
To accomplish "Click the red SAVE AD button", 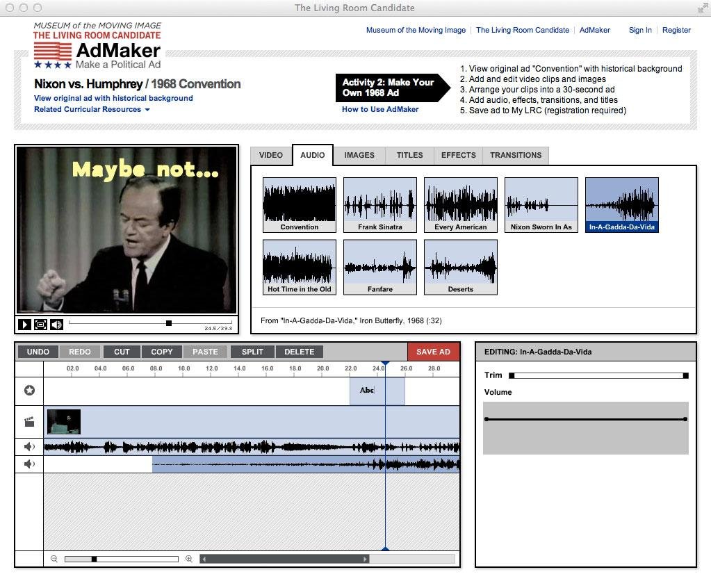I will [433, 352].
